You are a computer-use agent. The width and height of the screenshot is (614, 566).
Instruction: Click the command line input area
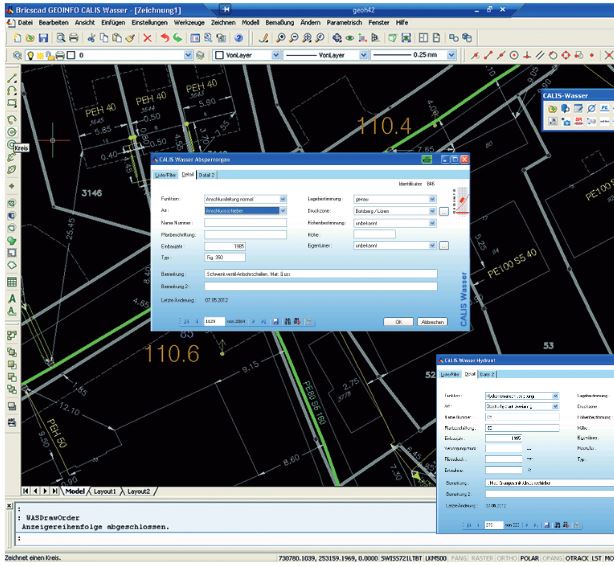tap(225, 539)
